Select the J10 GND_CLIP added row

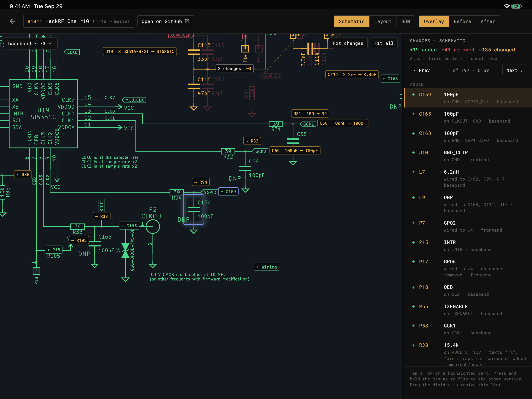pyautogui.click(x=468, y=156)
